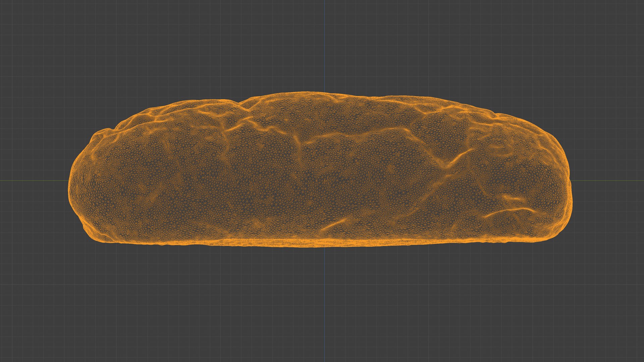Screen dimensions: 644x362
Task: Select the orange wireframe bread mesh
Action: 320,169
